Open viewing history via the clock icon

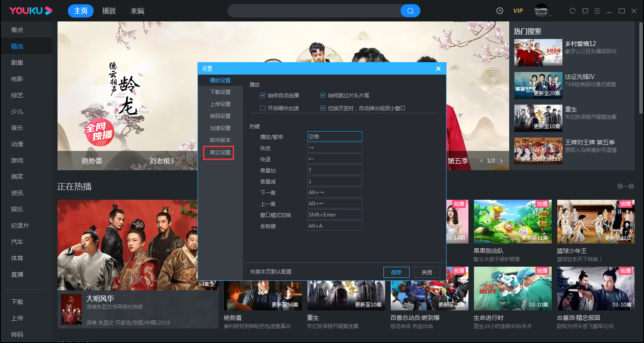pyautogui.click(x=499, y=10)
